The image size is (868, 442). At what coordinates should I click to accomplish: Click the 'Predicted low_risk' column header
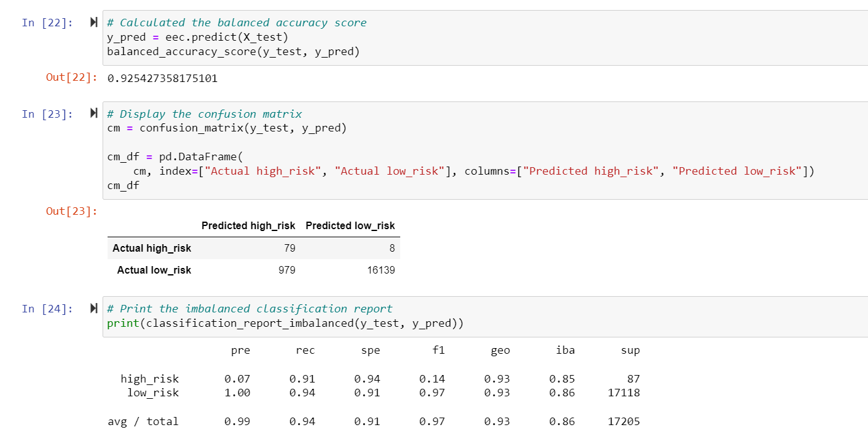[350, 225]
